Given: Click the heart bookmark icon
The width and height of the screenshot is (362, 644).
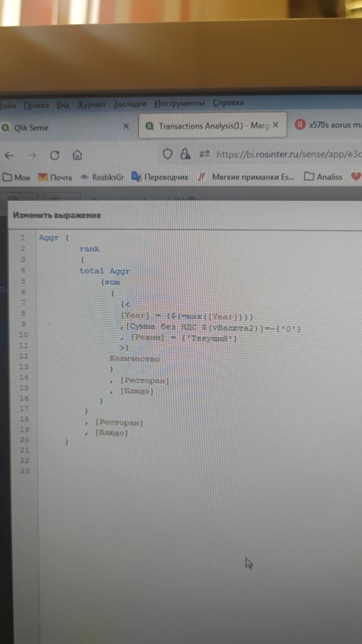Looking at the screenshot, I should point(356,176).
